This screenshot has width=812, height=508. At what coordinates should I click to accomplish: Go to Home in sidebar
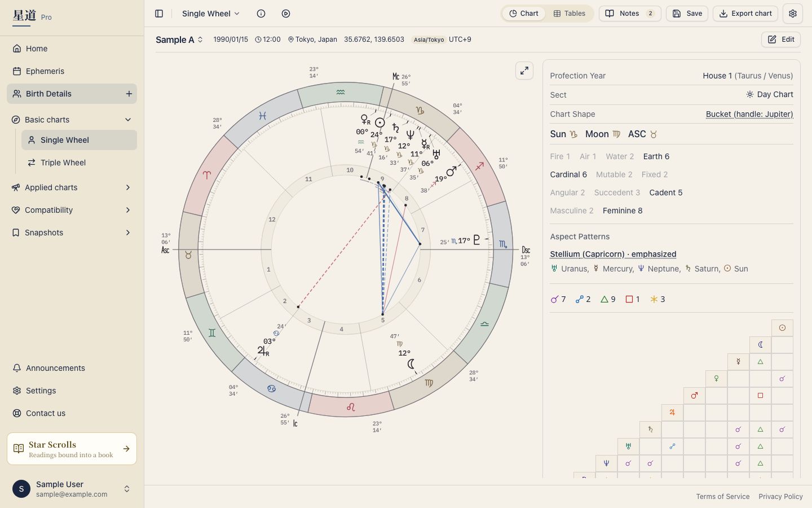point(72,49)
